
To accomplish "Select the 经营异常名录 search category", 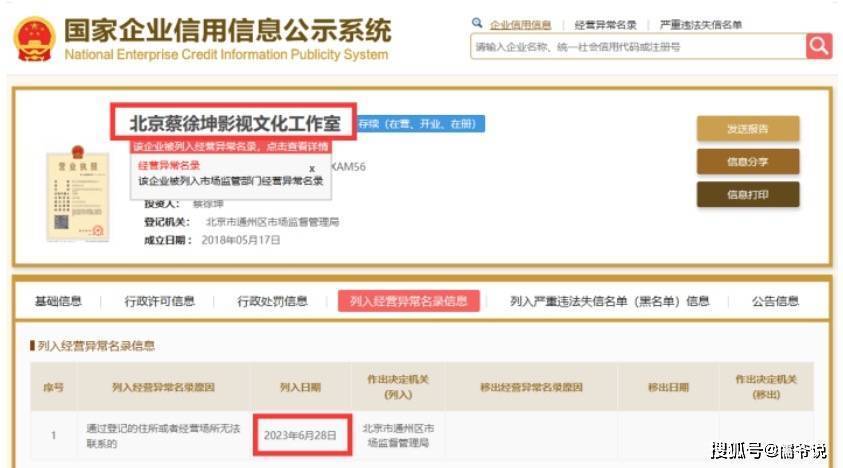I will [x=605, y=25].
